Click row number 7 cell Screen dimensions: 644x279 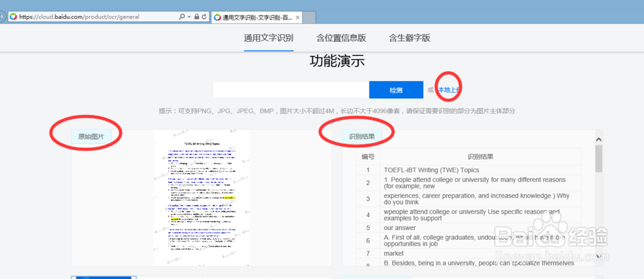[x=368, y=253]
